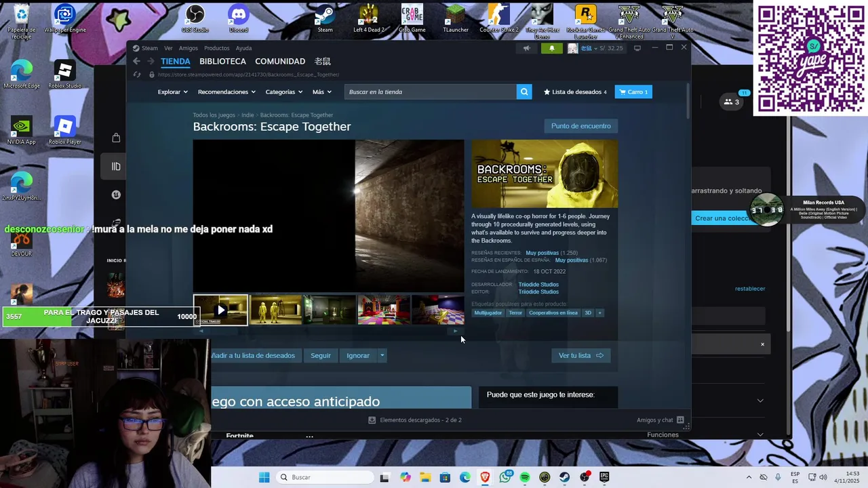This screenshot has width=868, height=488.
Task: Open the green Steam notifications bell
Action: point(552,48)
